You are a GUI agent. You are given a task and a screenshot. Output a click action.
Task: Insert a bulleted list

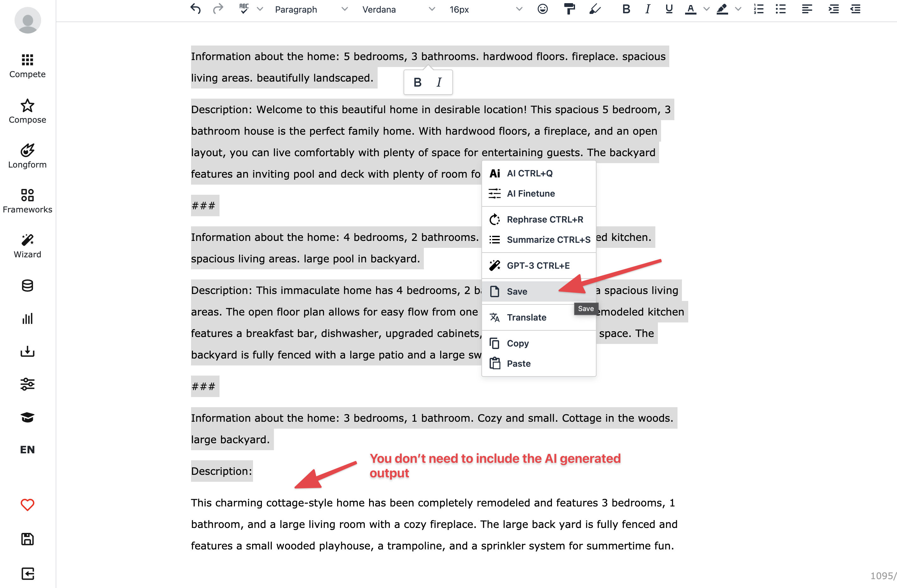pyautogui.click(x=781, y=9)
